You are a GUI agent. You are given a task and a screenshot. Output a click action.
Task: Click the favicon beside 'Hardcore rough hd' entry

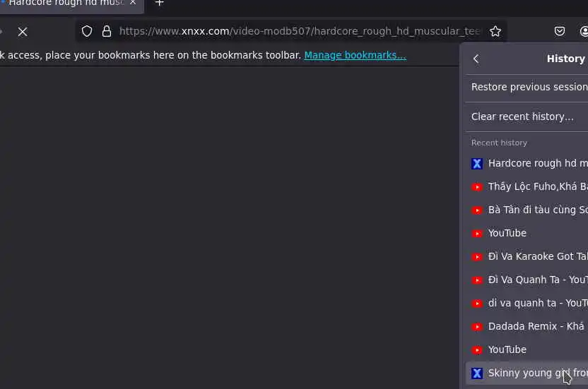(477, 164)
